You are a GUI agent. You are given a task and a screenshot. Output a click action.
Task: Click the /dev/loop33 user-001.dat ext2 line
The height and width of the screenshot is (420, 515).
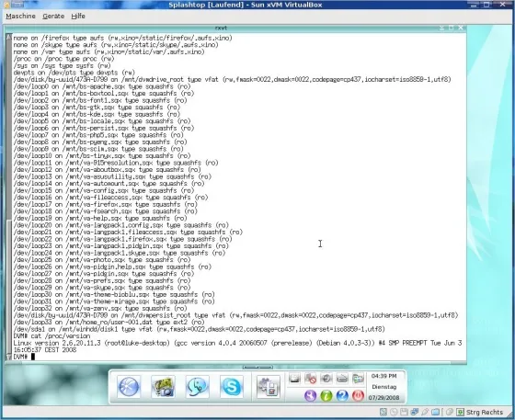click(109, 323)
